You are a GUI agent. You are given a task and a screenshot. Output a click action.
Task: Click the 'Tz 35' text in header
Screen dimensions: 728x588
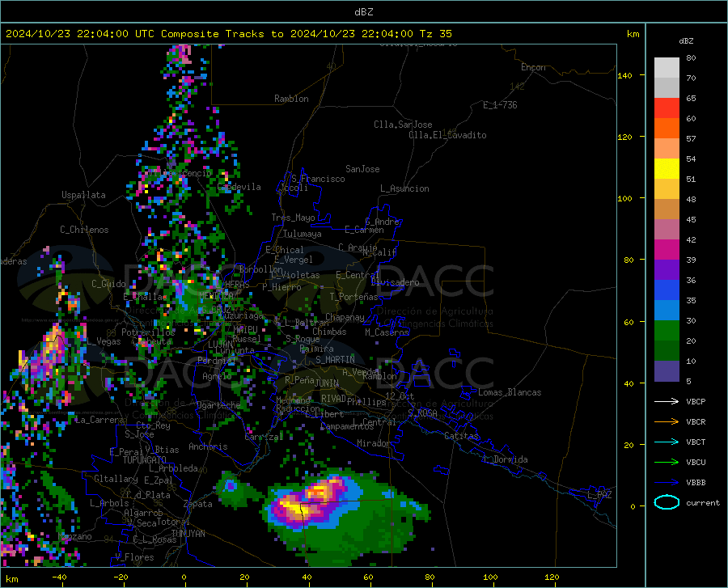click(x=435, y=34)
